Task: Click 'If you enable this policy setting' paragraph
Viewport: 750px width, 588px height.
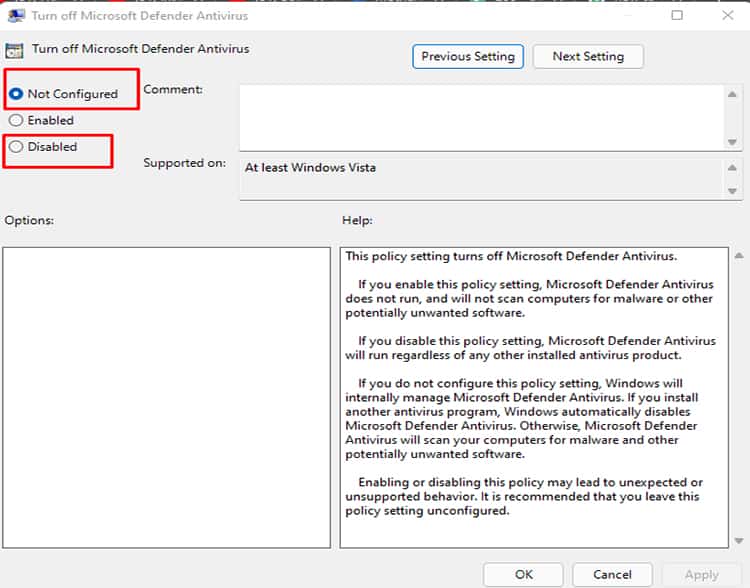Action: (x=529, y=299)
